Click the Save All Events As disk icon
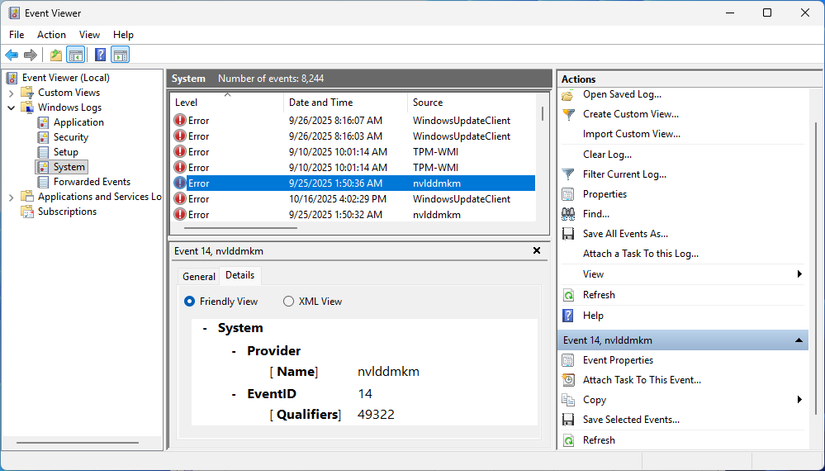This screenshot has width=825, height=471. (569, 234)
